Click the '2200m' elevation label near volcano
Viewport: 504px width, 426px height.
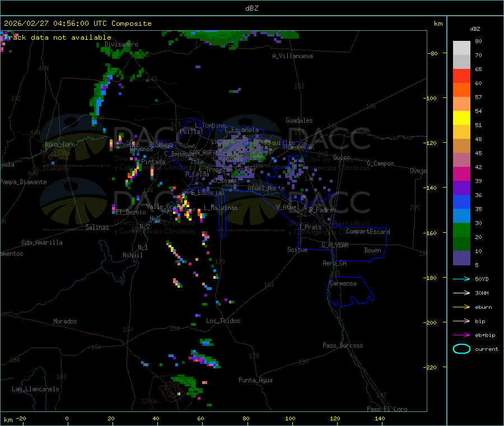pos(149,401)
